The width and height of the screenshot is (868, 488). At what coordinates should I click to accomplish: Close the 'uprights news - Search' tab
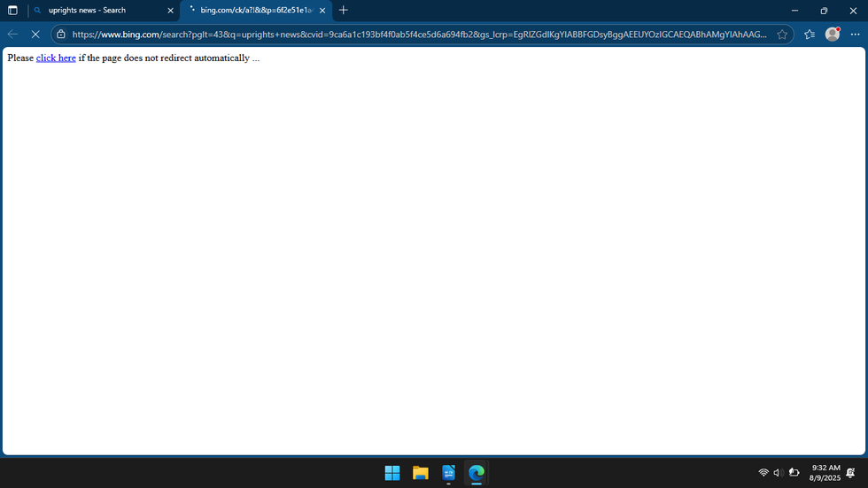[170, 10]
